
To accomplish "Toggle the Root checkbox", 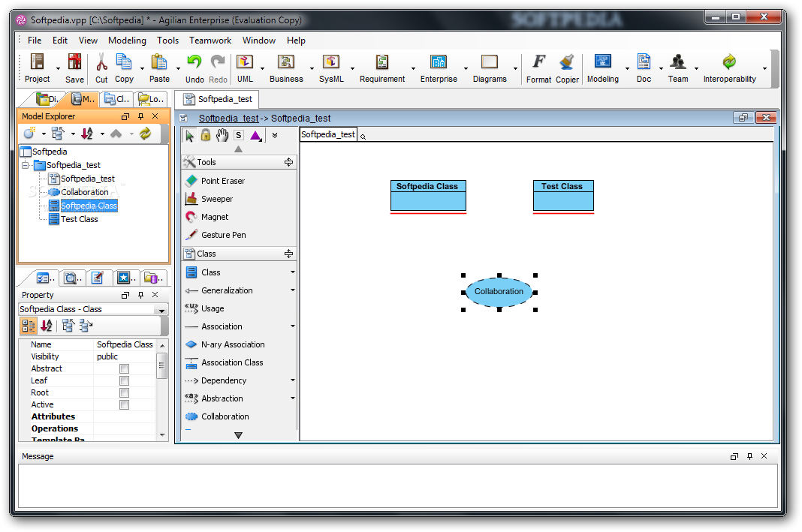I will pos(124,392).
